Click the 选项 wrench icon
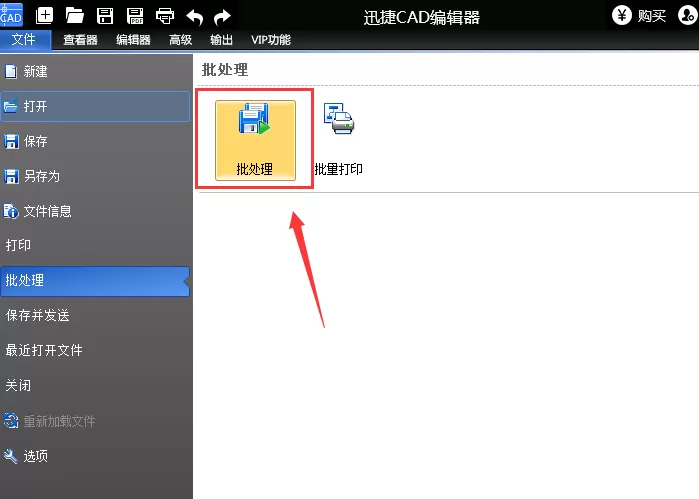 pos(11,456)
